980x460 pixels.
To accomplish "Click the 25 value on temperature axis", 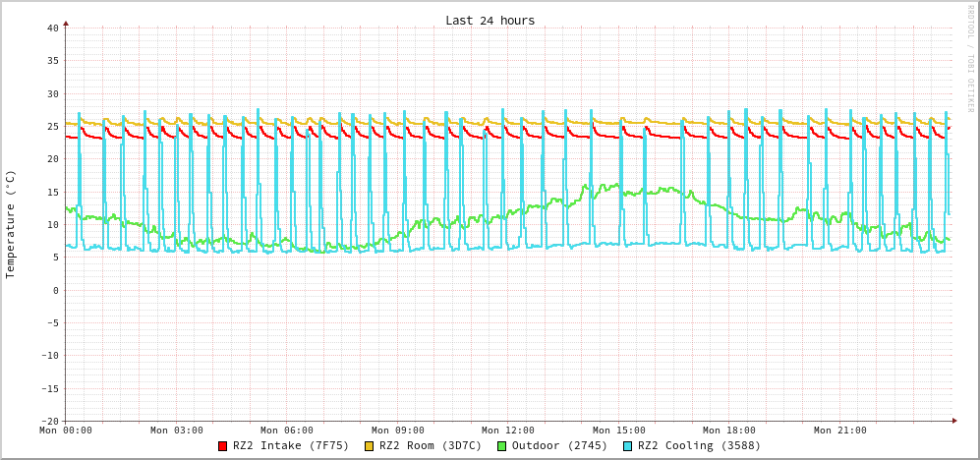I will click(x=52, y=126).
